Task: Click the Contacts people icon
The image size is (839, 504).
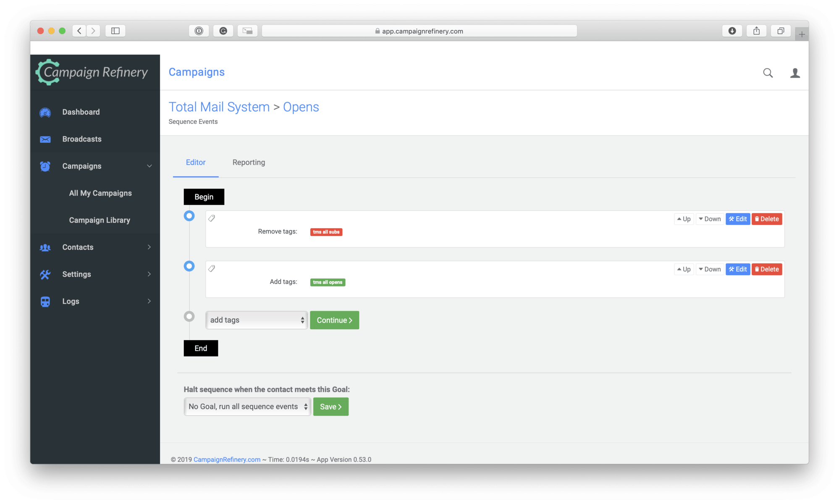Action: [45, 247]
